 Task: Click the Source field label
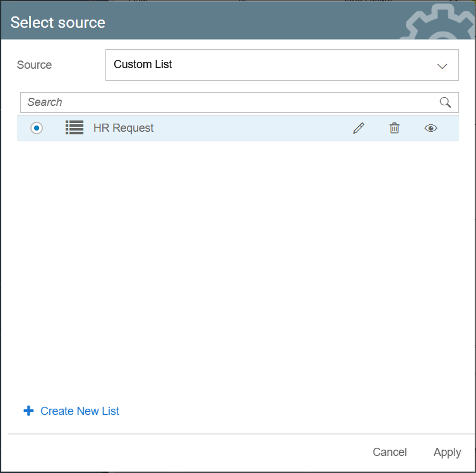pos(35,65)
